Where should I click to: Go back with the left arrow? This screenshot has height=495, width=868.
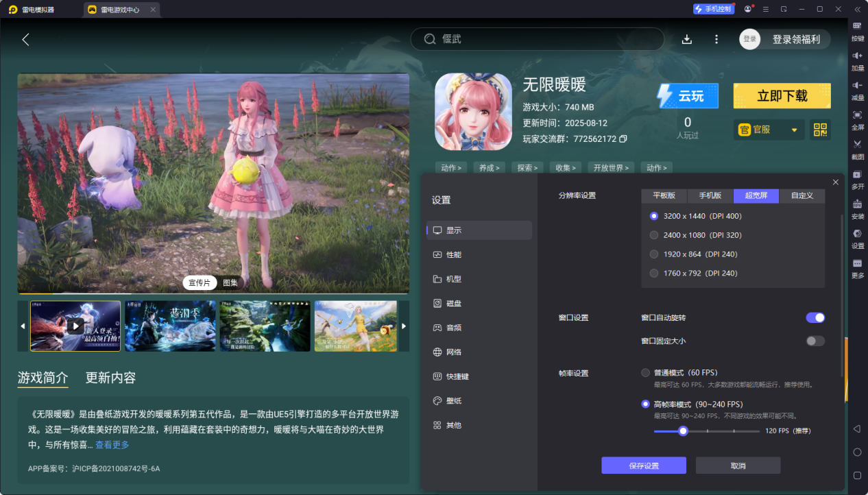tap(25, 39)
